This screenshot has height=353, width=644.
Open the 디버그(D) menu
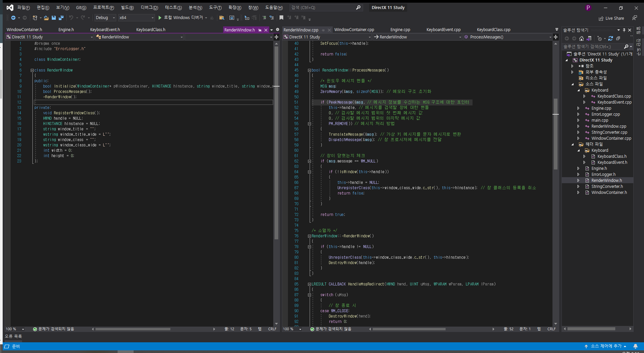[149, 7]
